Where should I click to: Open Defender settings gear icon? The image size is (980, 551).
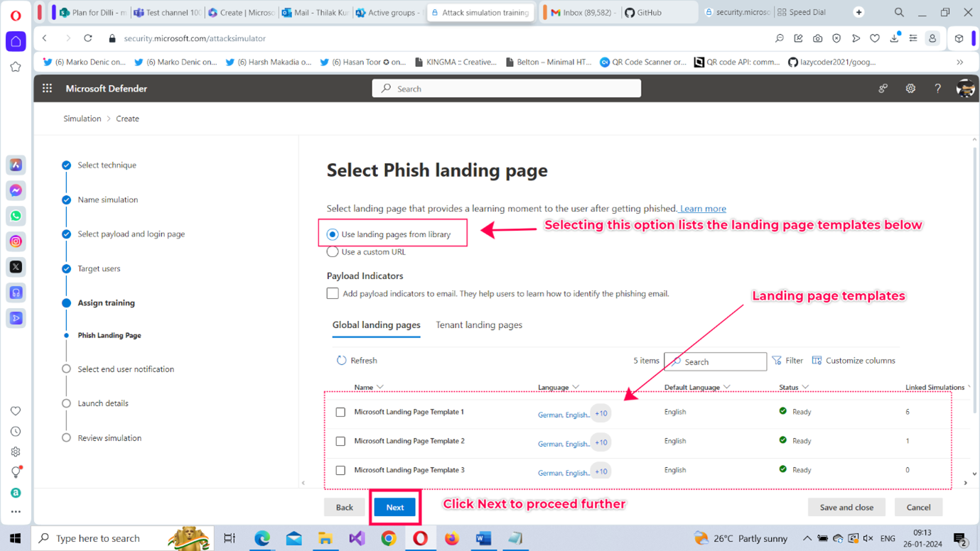pyautogui.click(x=910, y=89)
